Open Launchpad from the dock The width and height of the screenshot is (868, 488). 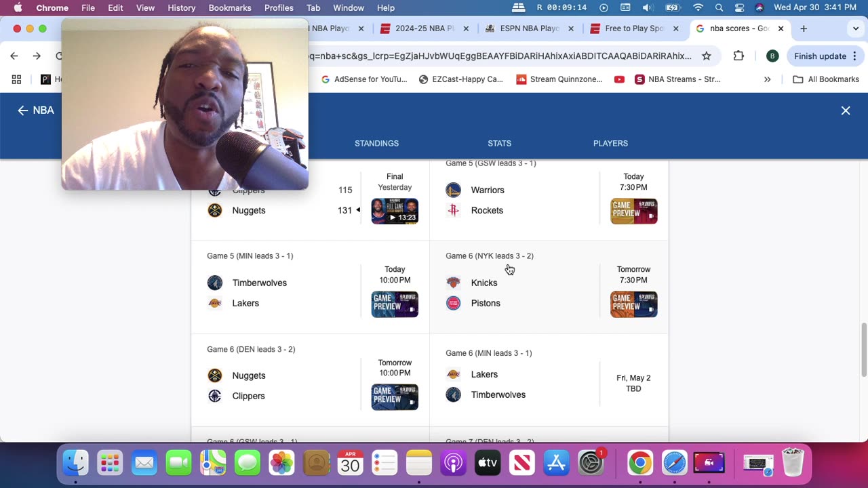pyautogui.click(x=110, y=463)
